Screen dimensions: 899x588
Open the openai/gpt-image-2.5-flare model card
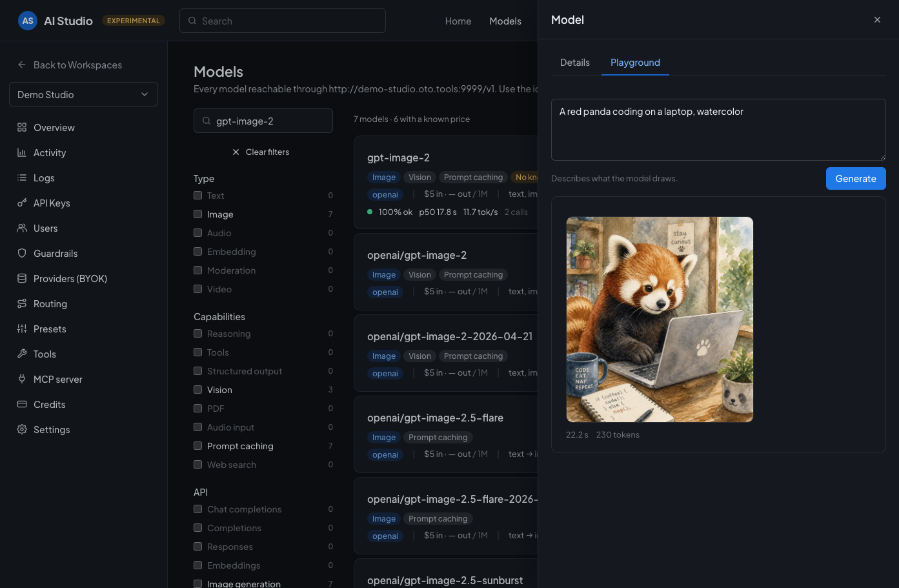point(446,434)
